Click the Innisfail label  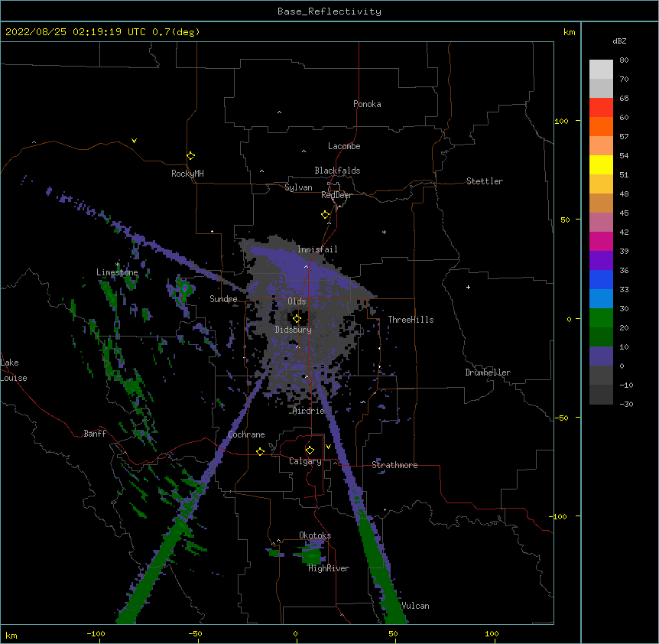(317, 249)
